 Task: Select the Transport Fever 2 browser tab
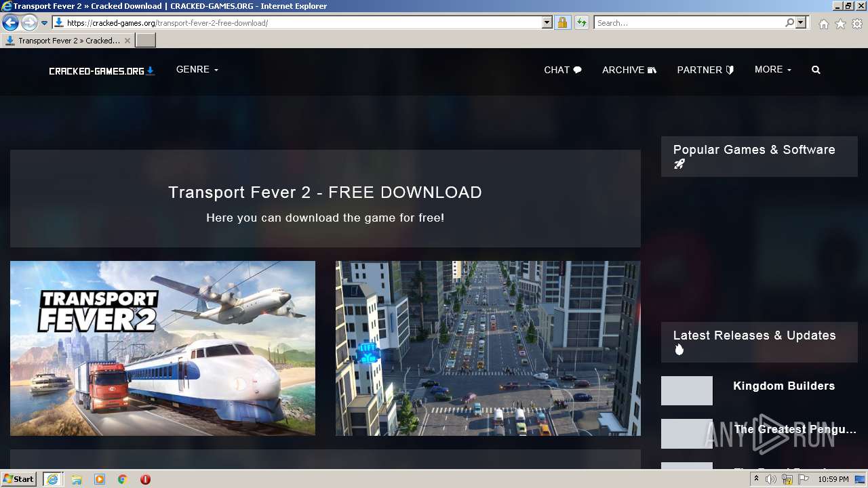point(66,41)
